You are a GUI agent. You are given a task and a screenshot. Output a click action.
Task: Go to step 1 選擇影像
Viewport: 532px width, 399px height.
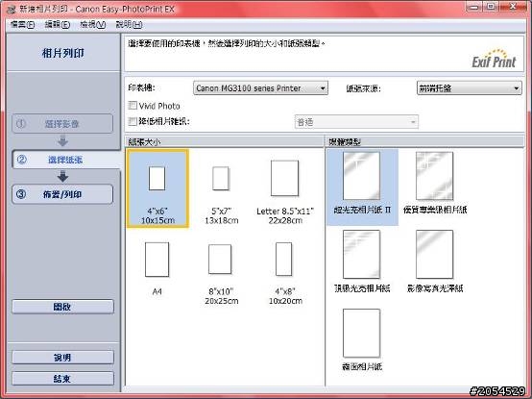pos(62,124)
